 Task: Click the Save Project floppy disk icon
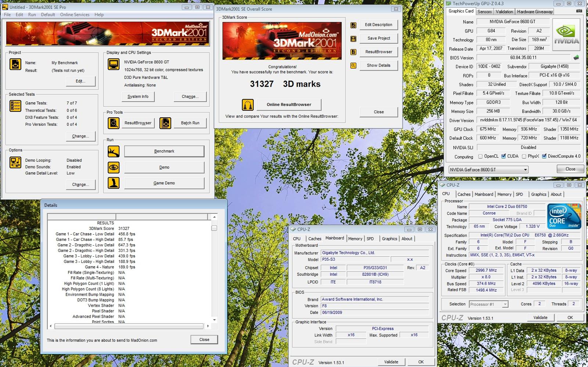(353, 39)
